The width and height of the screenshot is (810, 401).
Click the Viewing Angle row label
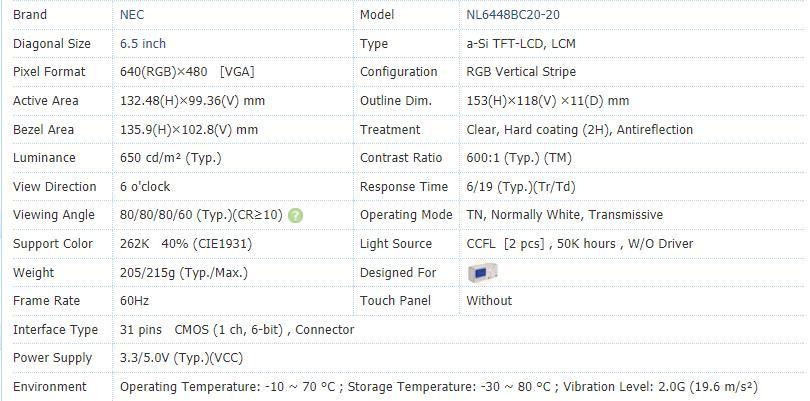click(54, 215)
